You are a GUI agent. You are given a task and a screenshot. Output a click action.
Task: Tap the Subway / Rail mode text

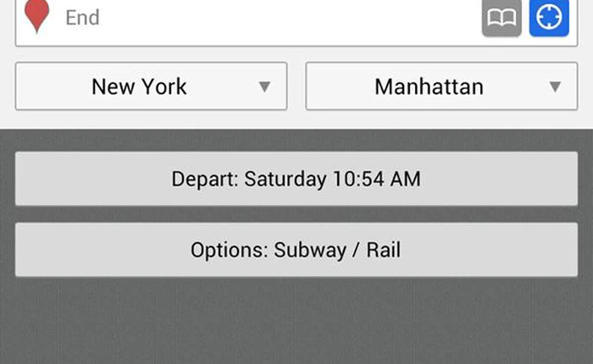click(x=337, y=251)
